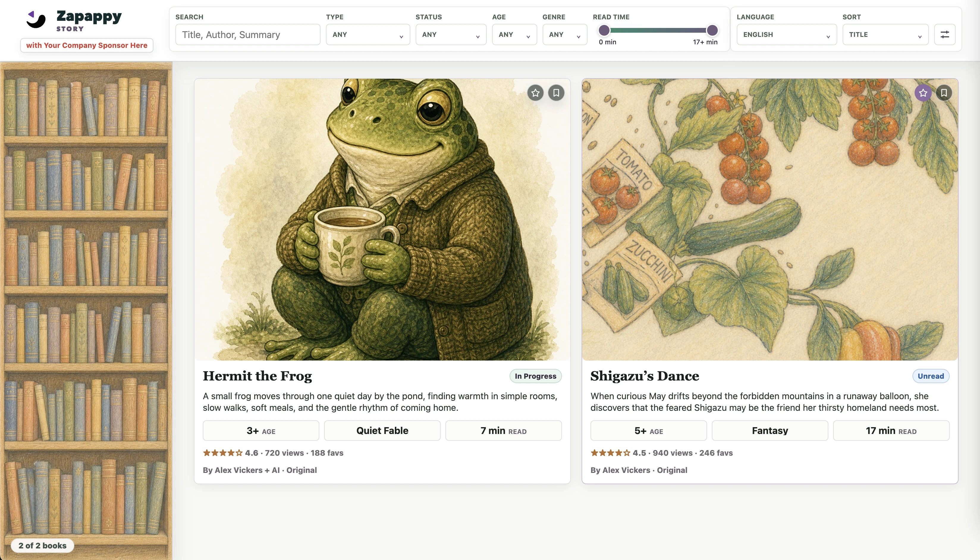The width and height of the screenshot is (980, 560).
Task: Click '720 views · 188 favs' text
Action: (x=304, y=453)
